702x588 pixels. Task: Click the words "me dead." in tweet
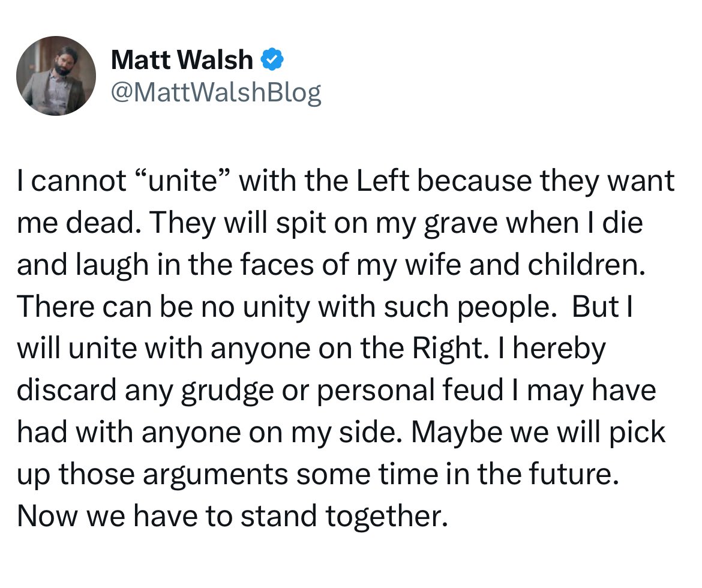click(x=77, y=222)
